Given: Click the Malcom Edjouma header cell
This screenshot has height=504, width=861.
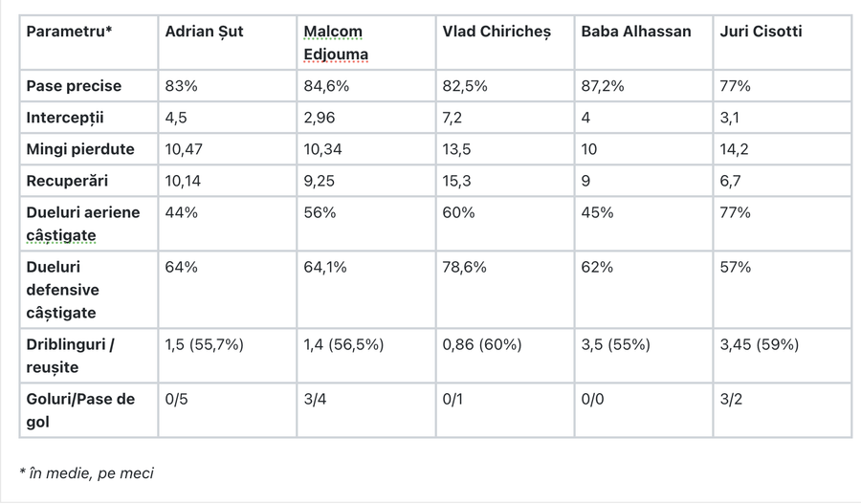Looking at the screenshot, I should (x=366, y=42).
